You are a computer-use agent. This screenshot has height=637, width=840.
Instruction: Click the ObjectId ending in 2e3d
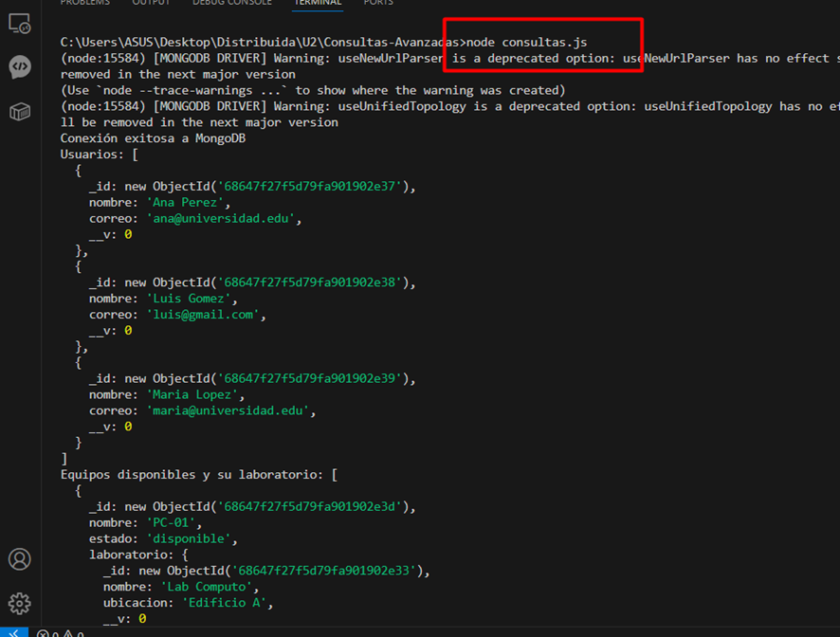click(310, 507)
